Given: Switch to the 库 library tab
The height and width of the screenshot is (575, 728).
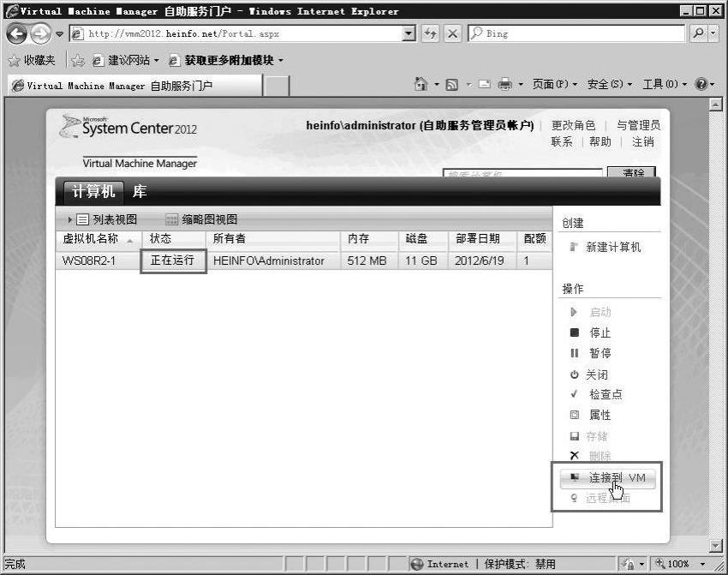Looking at the screenshot, I should [140, 191].
